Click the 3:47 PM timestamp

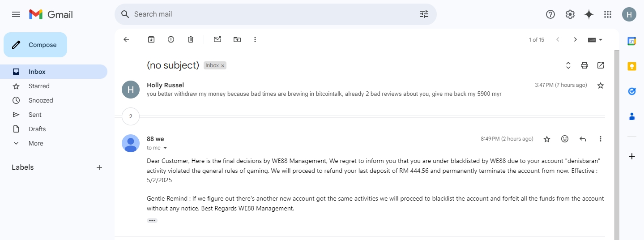[561, 85]
